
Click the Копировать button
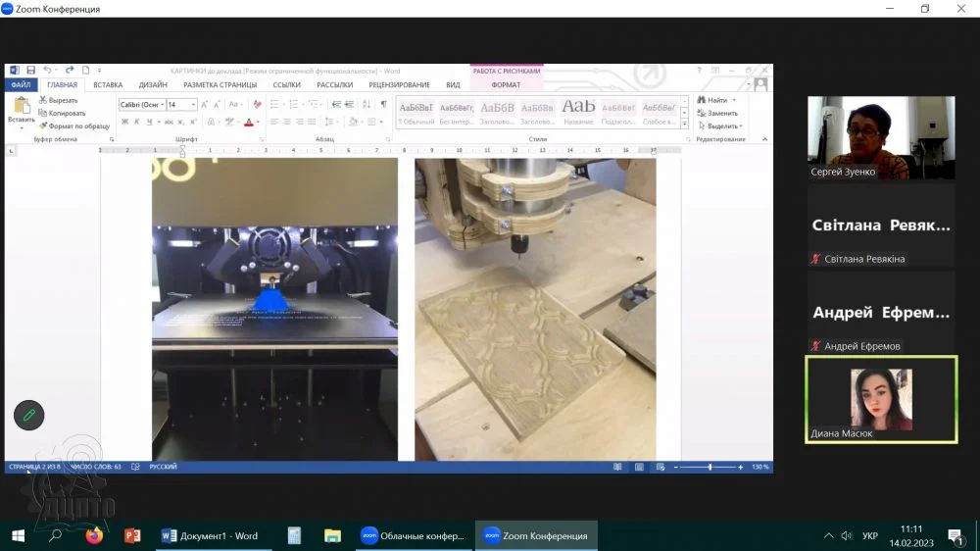pos(62,113)
